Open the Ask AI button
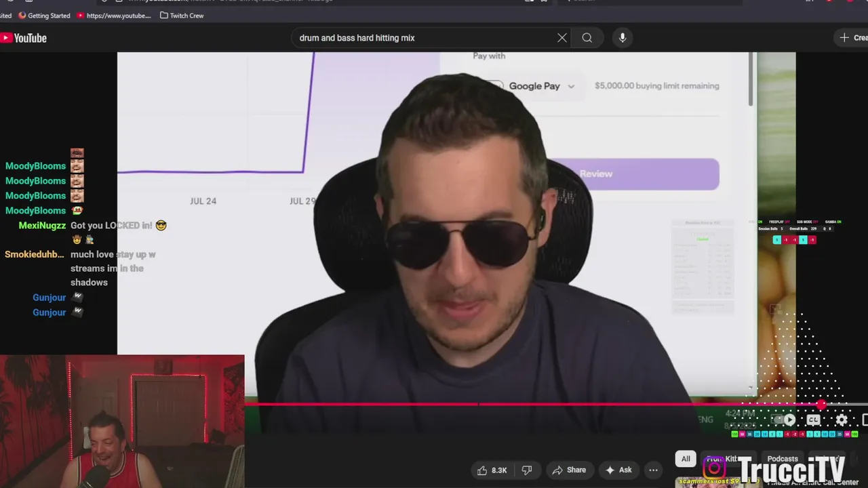The width and height of the screenshot is (868, 488). pos(618,470)
